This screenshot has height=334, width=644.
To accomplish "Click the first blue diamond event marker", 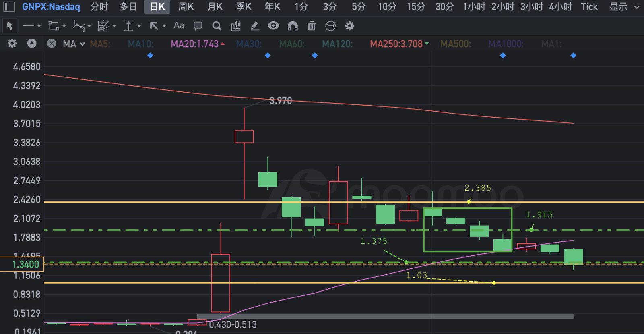I will (x=150, y=56).
